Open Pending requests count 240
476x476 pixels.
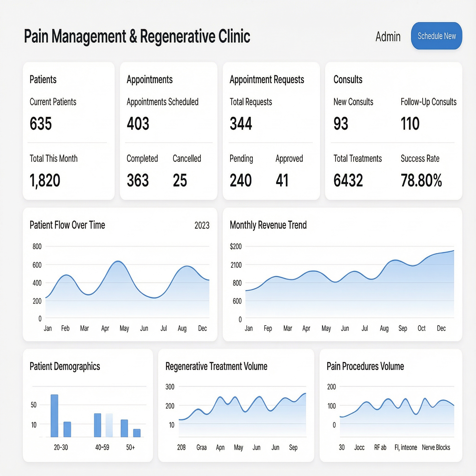coord(241,180)
